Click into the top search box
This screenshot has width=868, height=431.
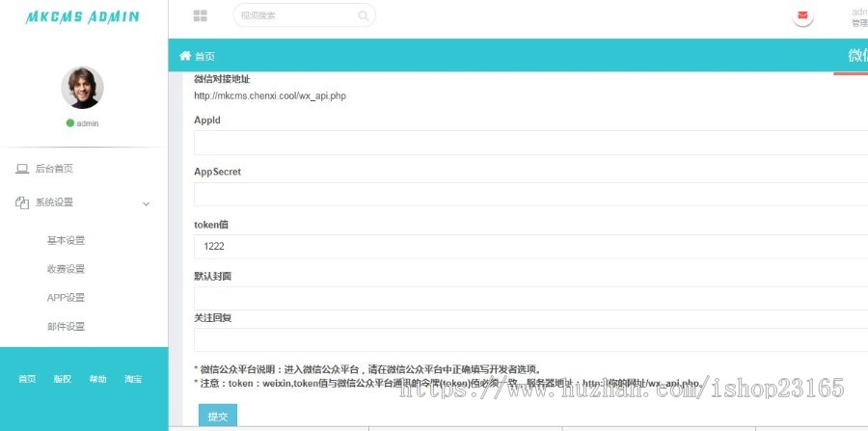297,15
